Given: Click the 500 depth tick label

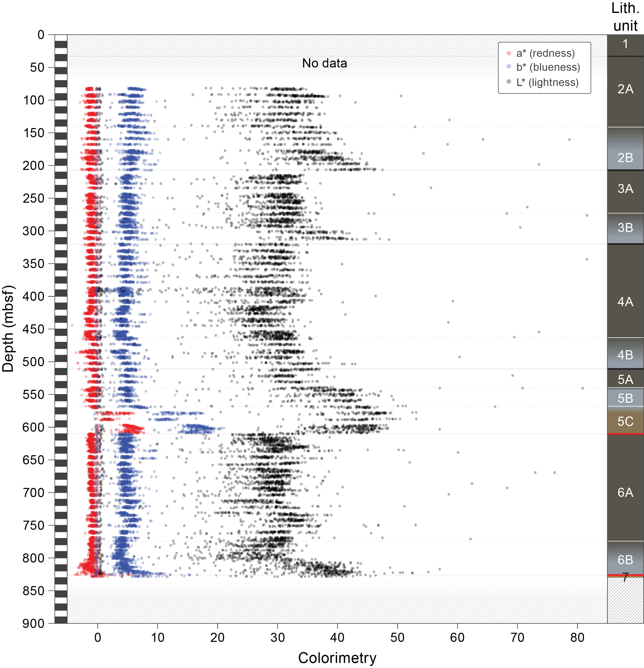Looking at the screenshot, I should click(34, 362).
